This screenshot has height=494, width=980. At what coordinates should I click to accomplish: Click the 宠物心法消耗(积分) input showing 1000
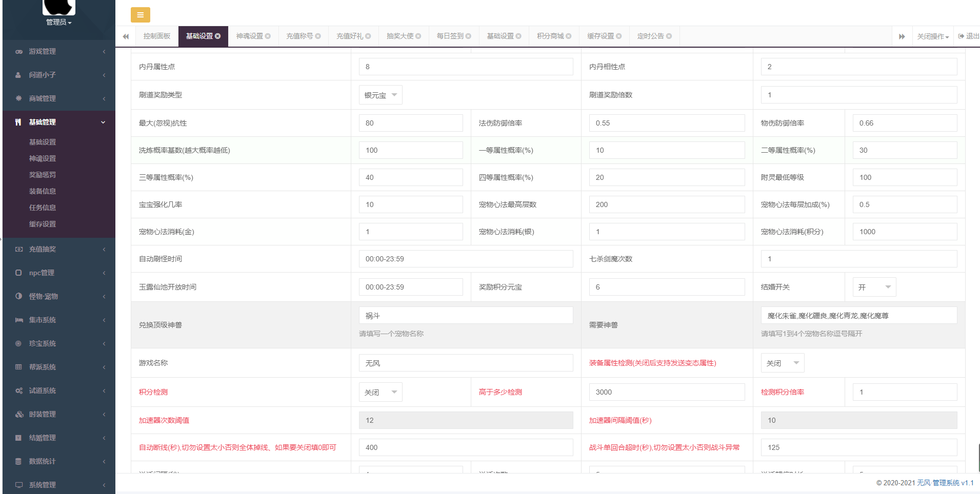(905, 232)
